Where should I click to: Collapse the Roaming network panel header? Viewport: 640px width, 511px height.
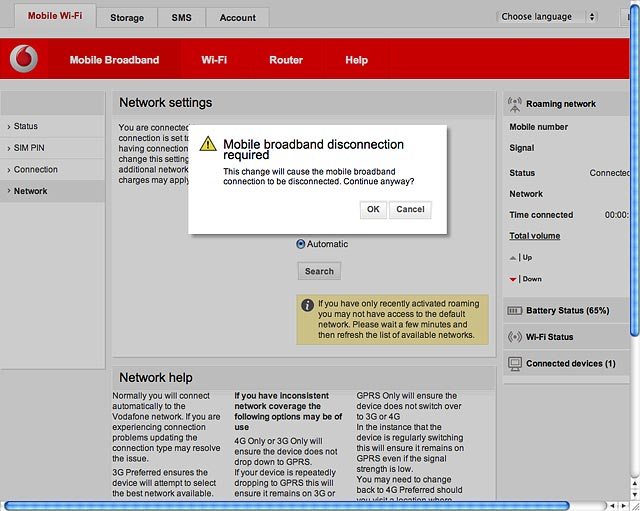tap(567, 104)
